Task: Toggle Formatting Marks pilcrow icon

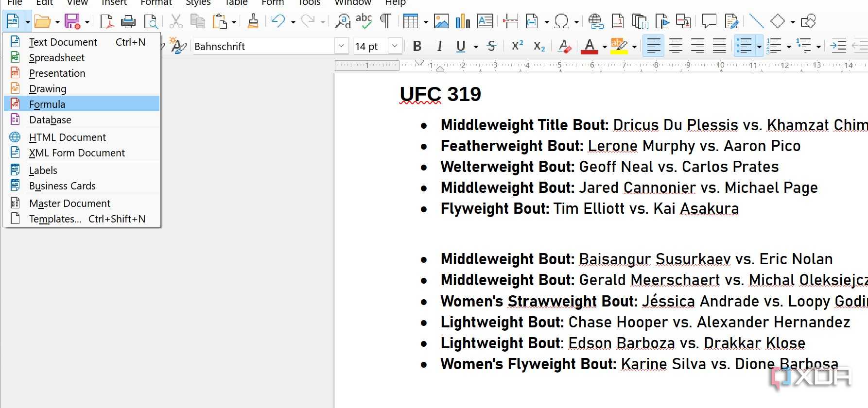Action: click(385, 21)
